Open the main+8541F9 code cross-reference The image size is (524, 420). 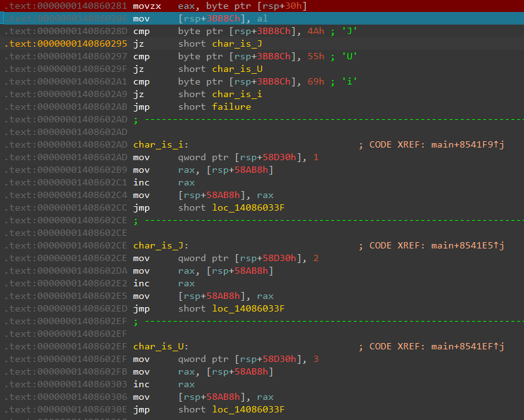(467, 144)
